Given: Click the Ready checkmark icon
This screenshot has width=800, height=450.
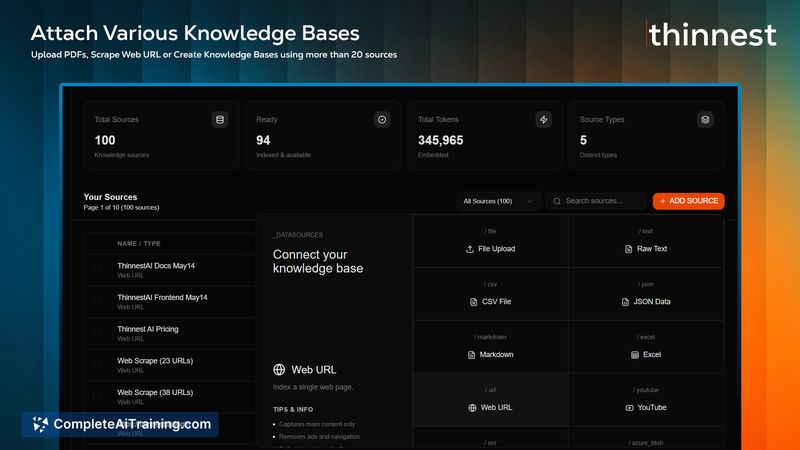Looking at the screenshot, I should click(x=382, y=119).
